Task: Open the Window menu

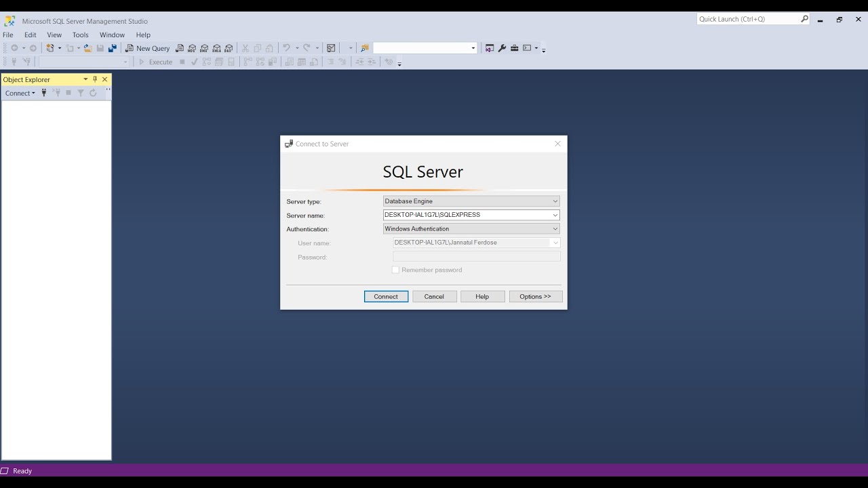Action: [x=112, y=35]
